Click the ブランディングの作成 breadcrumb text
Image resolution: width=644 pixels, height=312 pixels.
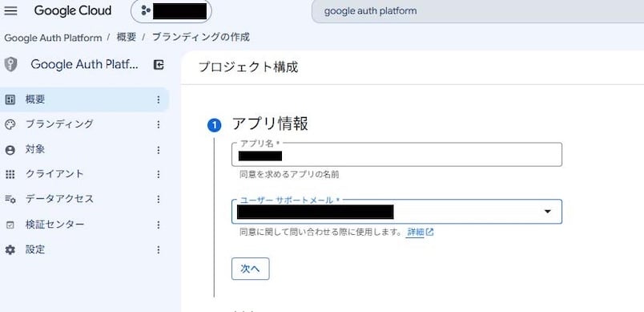[x=201, y=38]
